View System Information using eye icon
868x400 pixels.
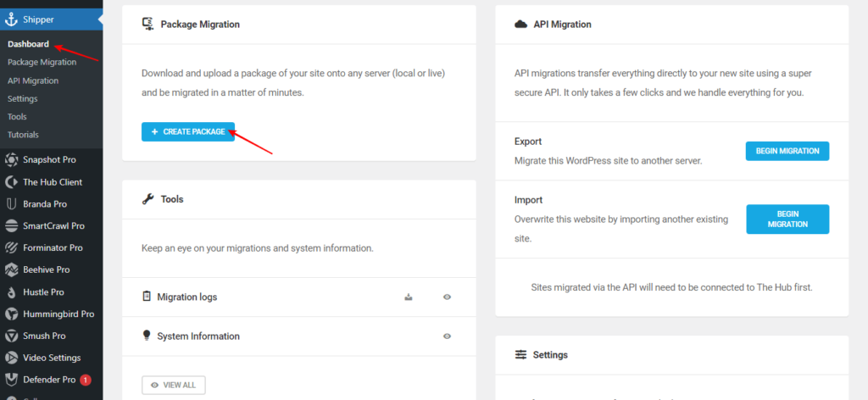tap(447, 336)
